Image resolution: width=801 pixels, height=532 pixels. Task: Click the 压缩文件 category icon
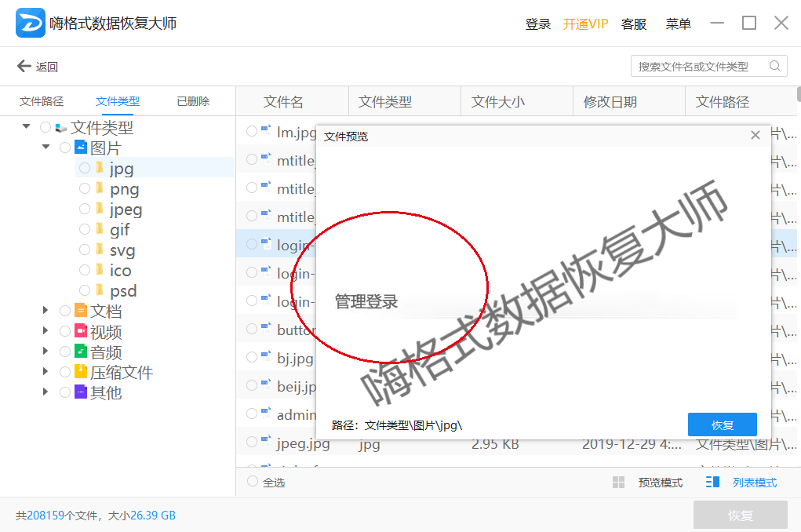pos(81,371)
